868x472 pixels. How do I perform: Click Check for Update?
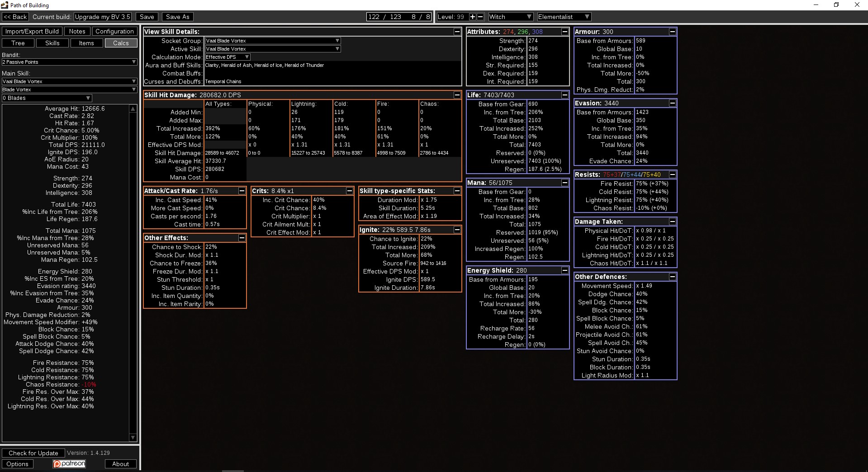[x=33, y=453]
